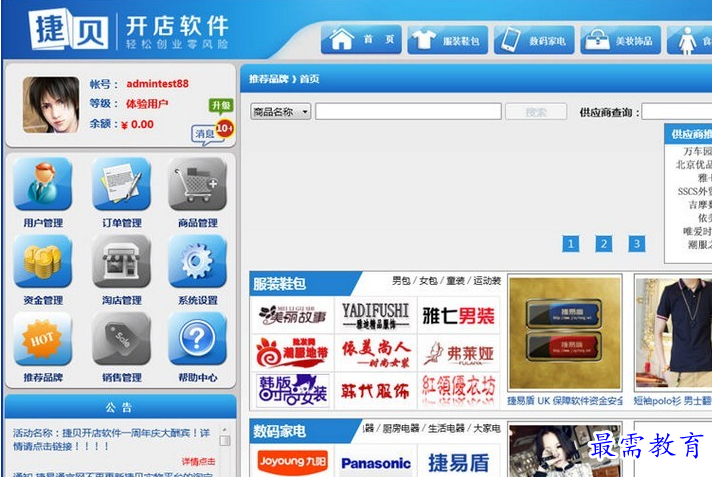Screen dimensions: 712x477
Task: Open 订单管理 order management icon
Action: 121,184
